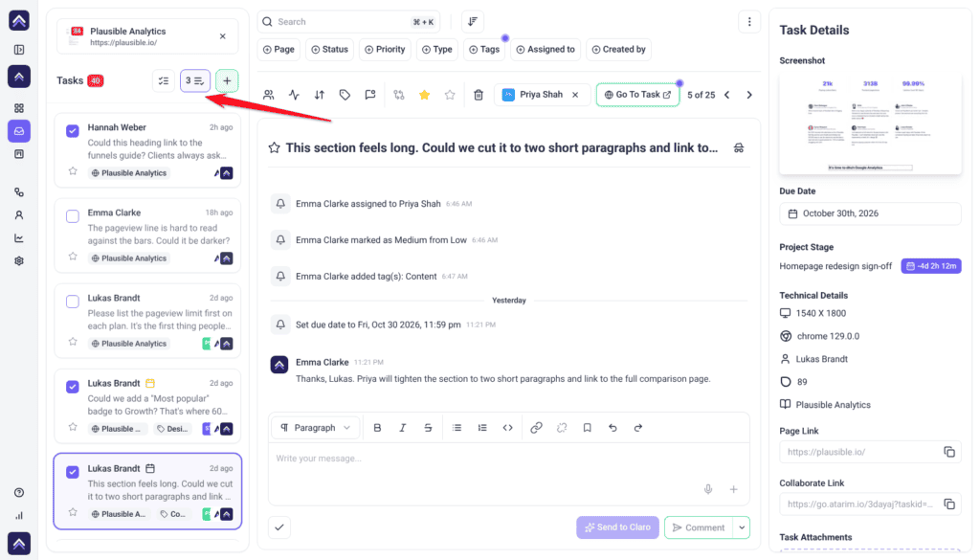Click the bookmark icon in editor toolbar

(588, 428)
